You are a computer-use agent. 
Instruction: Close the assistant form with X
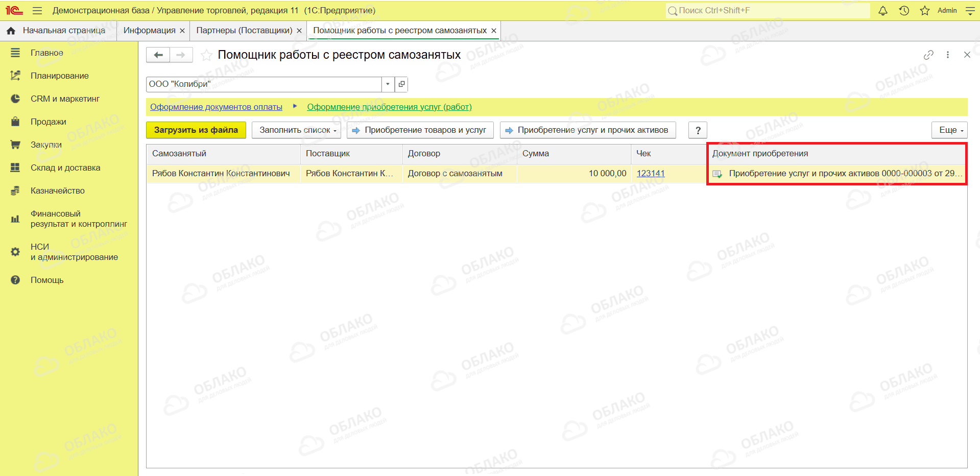click(967, 55)
